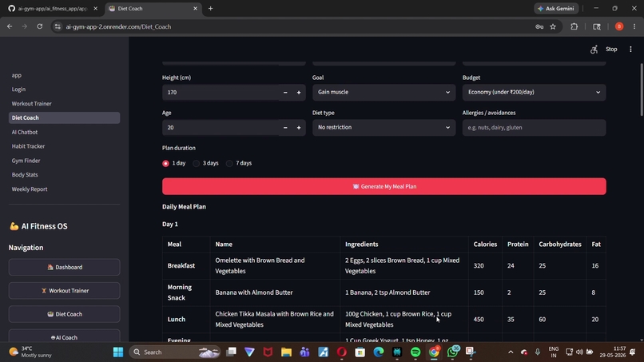This screenshot has width=644, height=362.
Task: Open the Diet type dropdown
Action: [384, 128]
